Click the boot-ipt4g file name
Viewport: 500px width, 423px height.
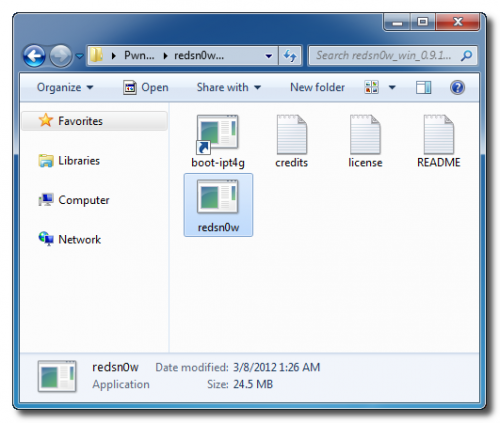pos(218,163)
